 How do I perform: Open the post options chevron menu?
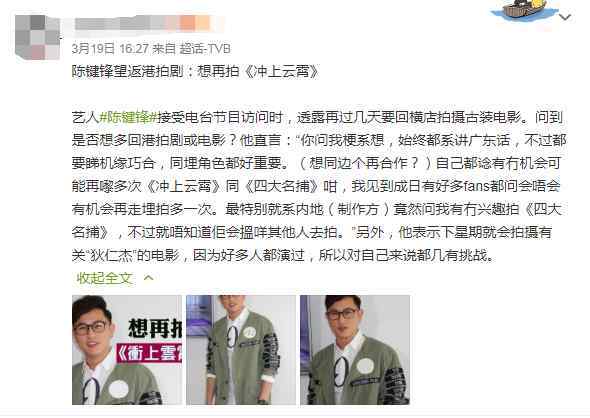[565, 17]
